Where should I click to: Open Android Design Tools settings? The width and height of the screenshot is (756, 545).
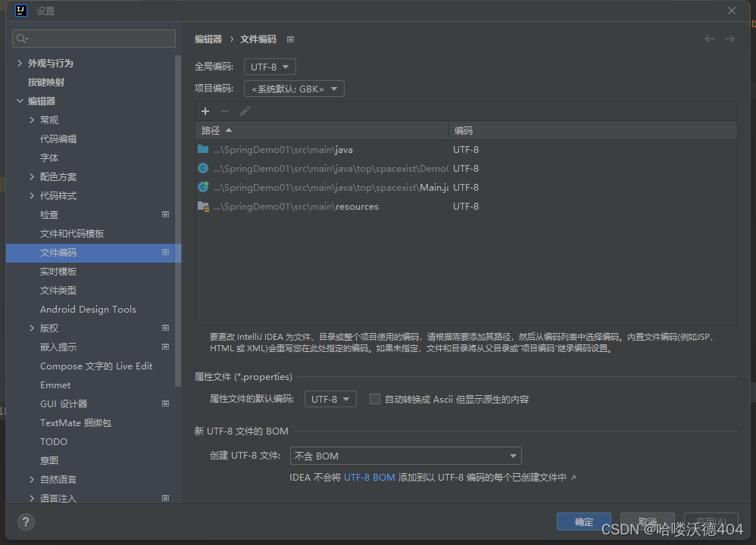pos(88,310)
